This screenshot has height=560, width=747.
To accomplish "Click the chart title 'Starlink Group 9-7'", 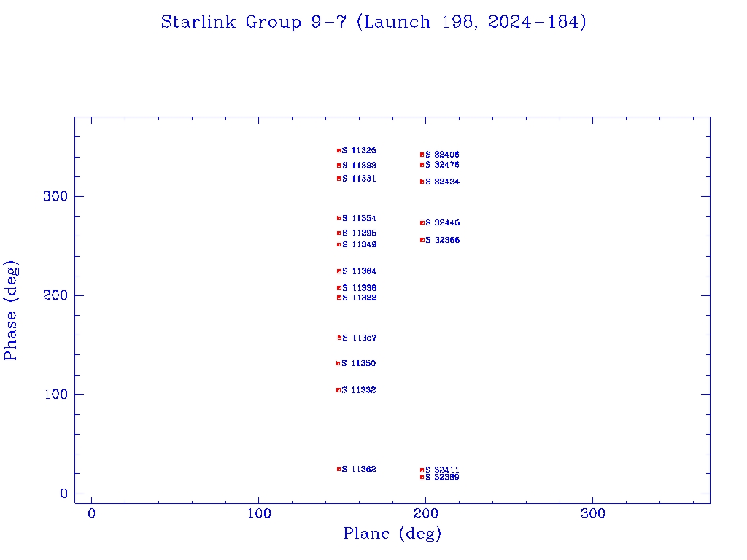I will 253,22.
